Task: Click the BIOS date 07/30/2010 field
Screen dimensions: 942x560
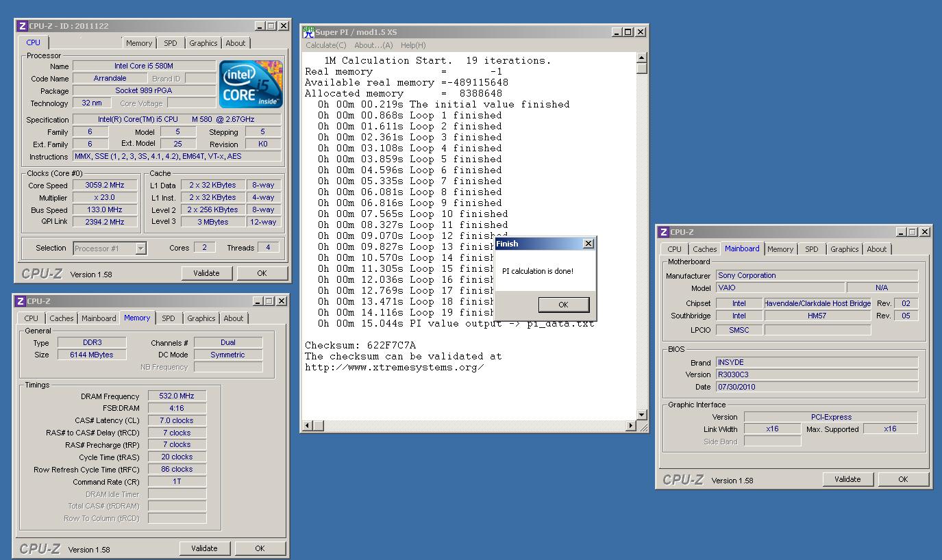Action: (x=817, y=387)
